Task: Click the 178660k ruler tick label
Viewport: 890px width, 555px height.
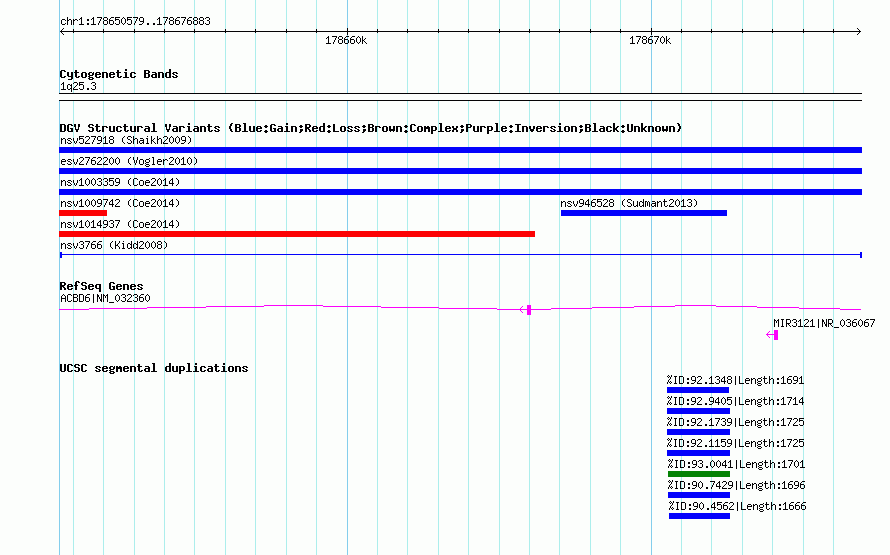Action: 346,40
